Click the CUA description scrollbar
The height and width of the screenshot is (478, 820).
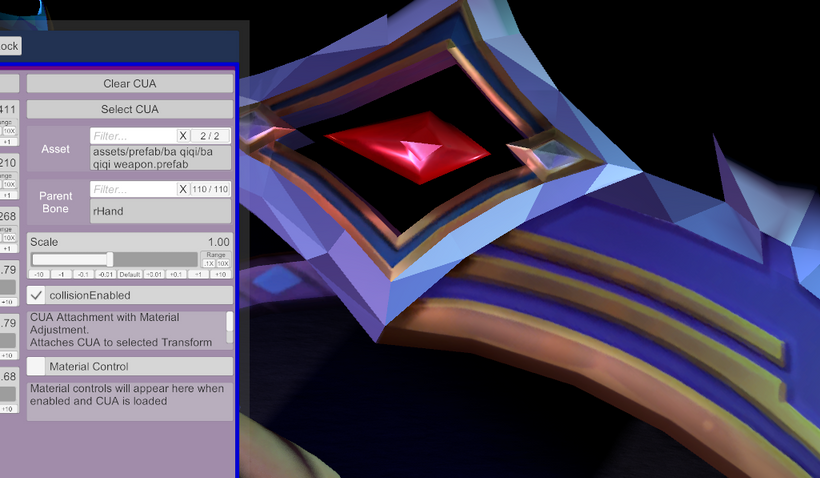point(230,322)
